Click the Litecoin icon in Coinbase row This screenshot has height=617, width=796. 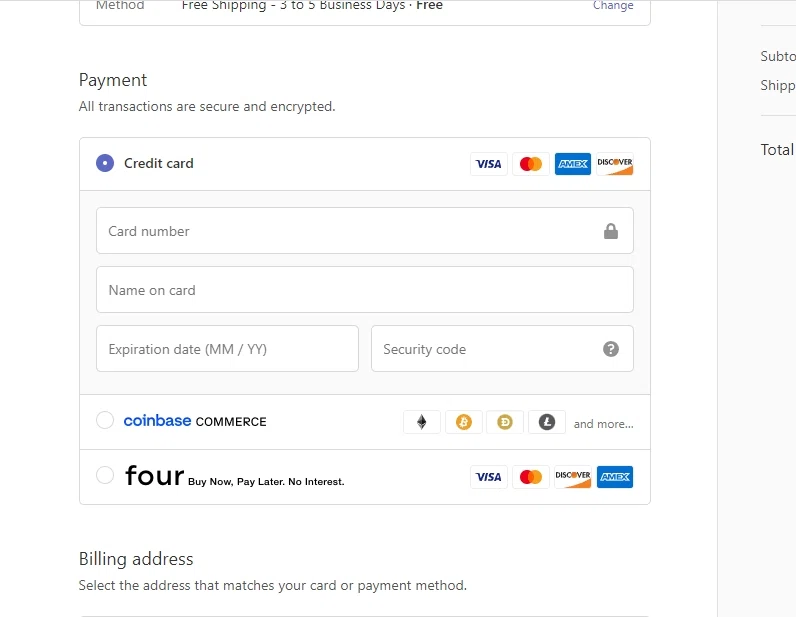(547, 422)
